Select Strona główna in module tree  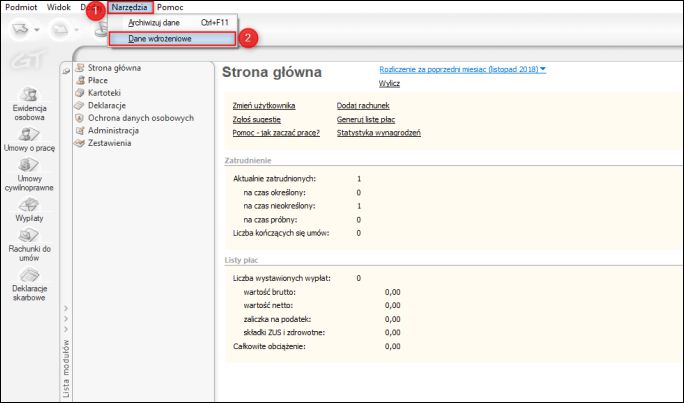tap(114, 68)
